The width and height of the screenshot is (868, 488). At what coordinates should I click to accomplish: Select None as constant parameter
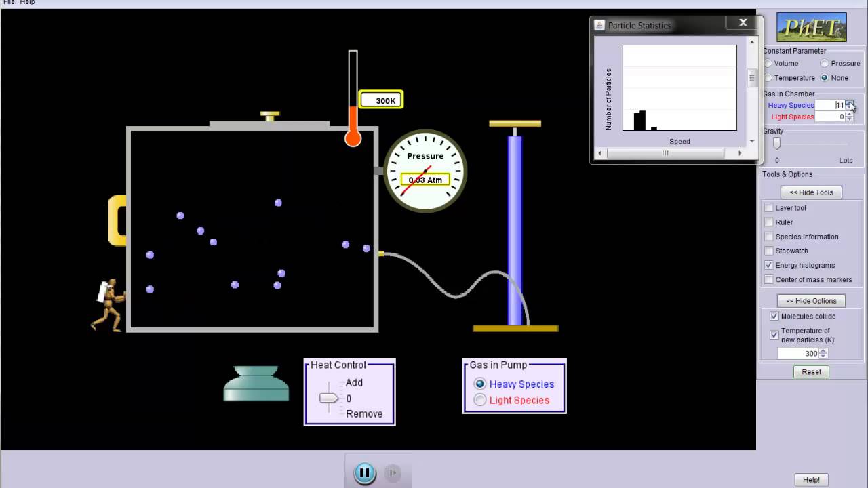(x=825, y=78)
